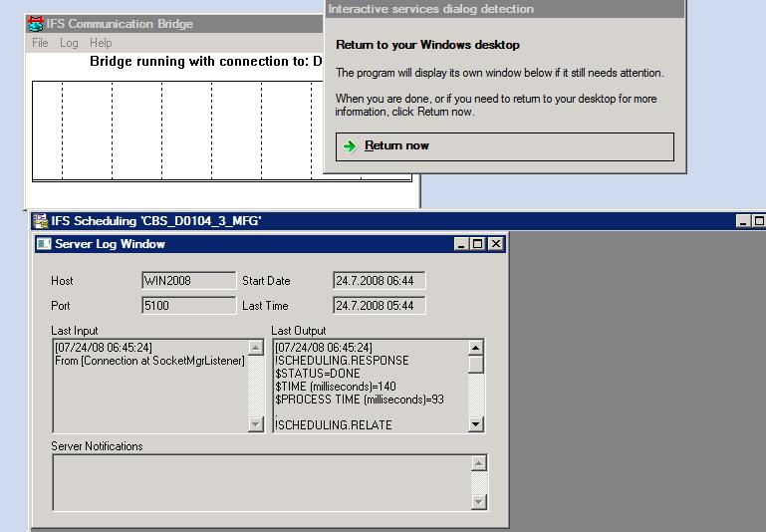Click the bridge activity graph area
The image size is (766, 532).
178,131
